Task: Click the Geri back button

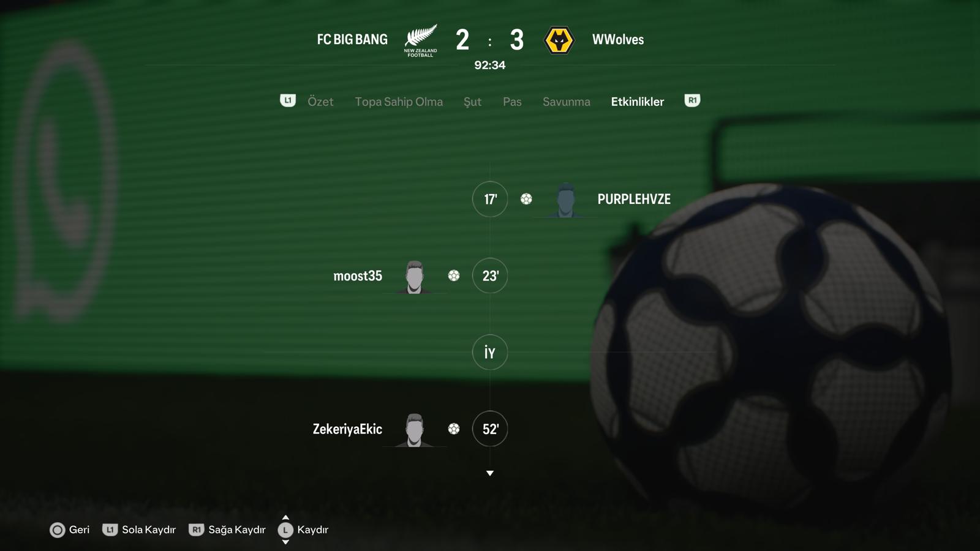Action: pyautogui.click(x=70, y=530)
